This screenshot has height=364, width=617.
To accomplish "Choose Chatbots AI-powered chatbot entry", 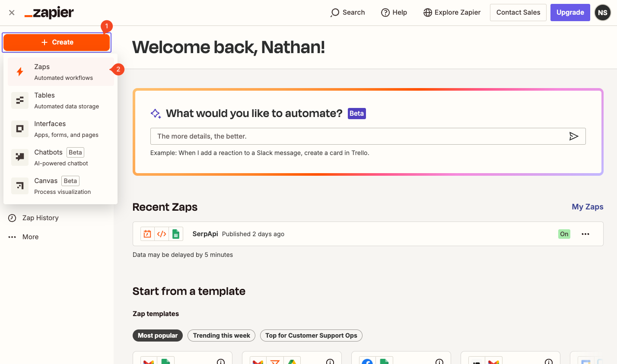I will tap(61, 157).
